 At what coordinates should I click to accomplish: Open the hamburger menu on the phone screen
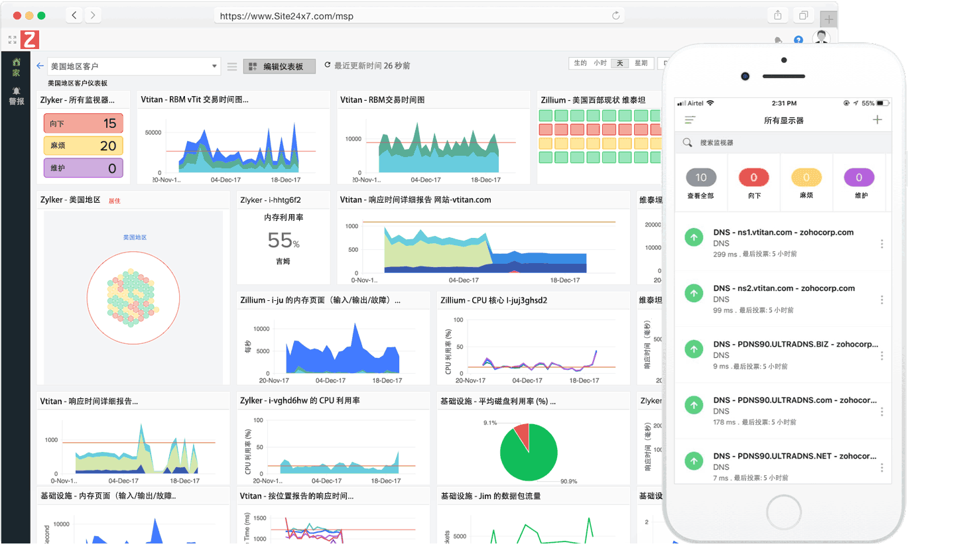point(690,119)
